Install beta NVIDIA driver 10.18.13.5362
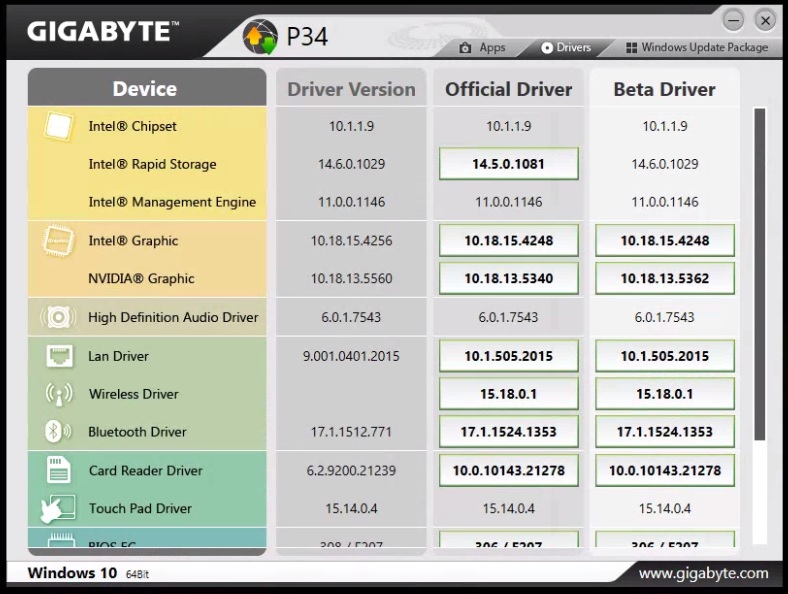 click(x=665, y=278)
